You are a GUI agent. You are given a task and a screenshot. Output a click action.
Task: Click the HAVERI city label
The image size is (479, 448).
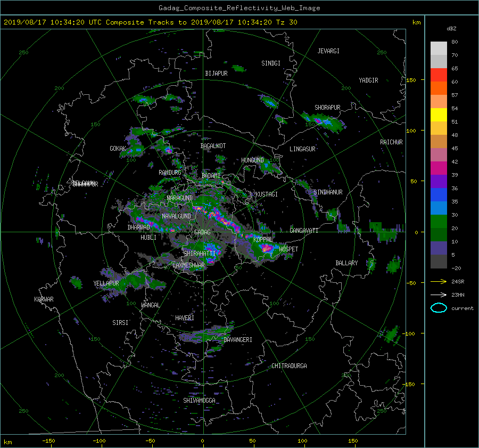click(185, 318)
